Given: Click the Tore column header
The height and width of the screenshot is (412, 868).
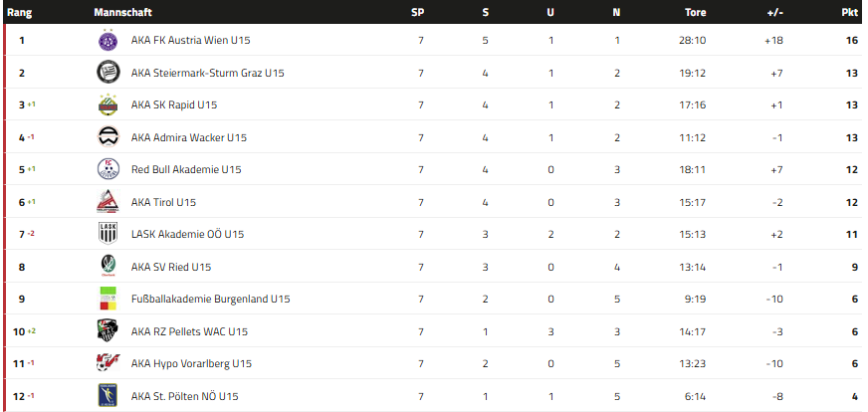Looking at the screenshot, I should coord(696,12).
